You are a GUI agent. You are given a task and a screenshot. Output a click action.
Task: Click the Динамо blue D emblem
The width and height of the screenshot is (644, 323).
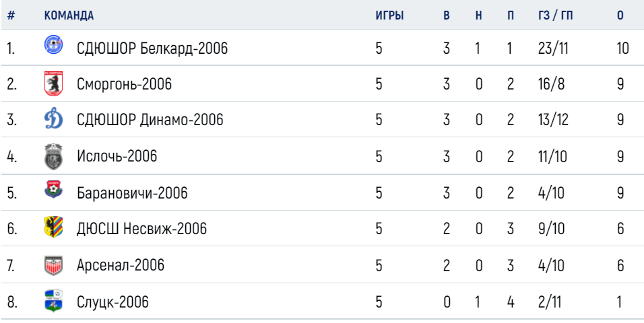coord(53,120)
